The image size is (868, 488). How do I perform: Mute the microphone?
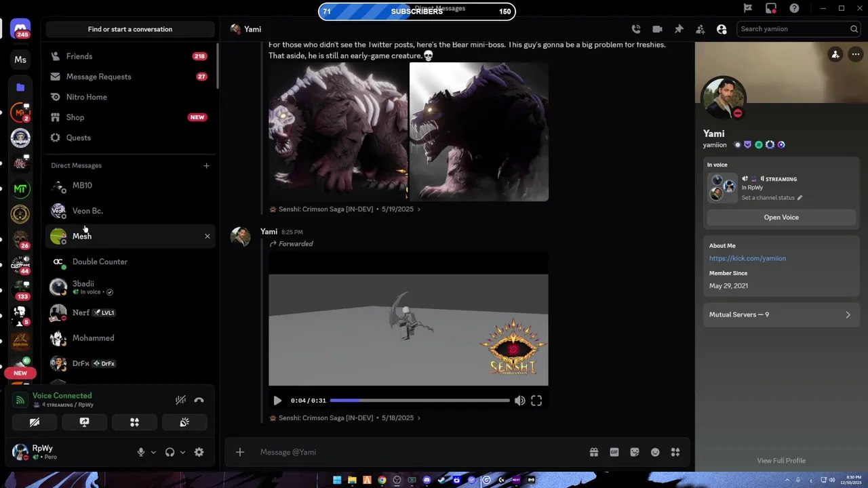pyautogui.click(x=141, y=452)
